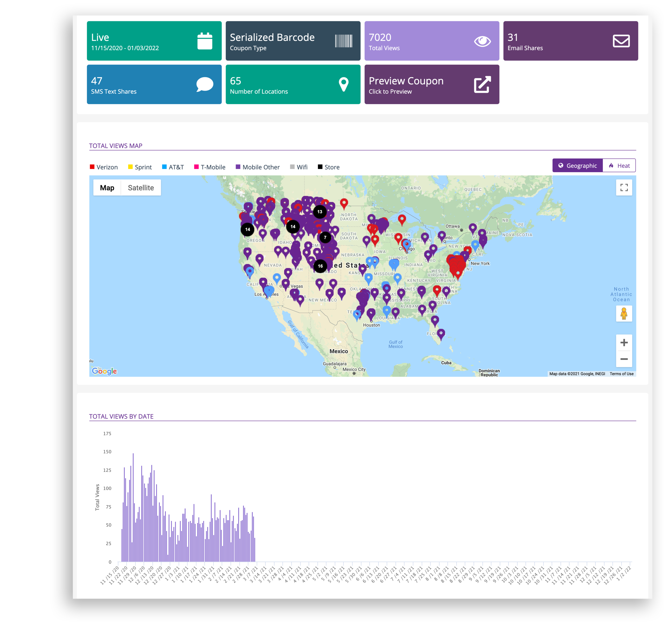The height and width of the screenshot is (644, 664).
Task: Switch map to Heat view
Action: tap(619, 166)
